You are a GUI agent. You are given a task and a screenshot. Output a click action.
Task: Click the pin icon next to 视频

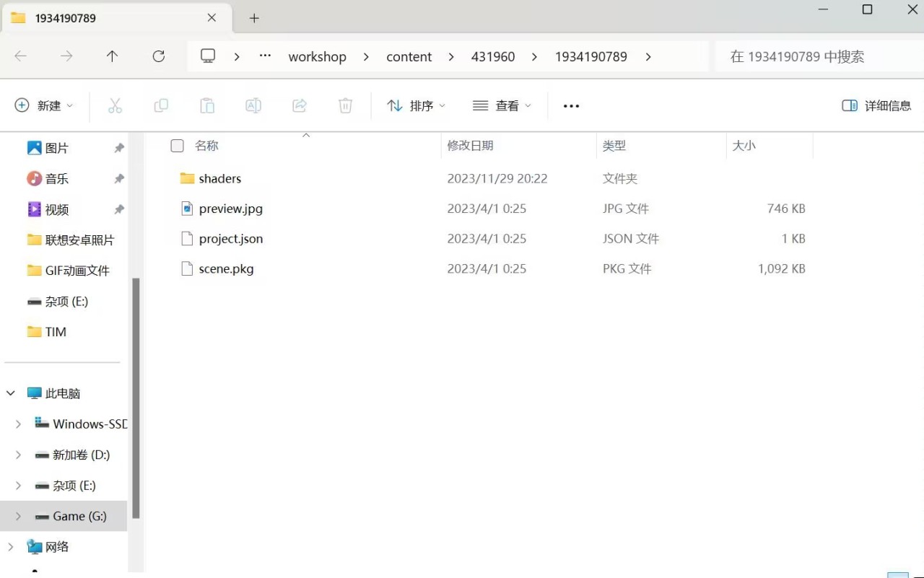pos(119,210)
